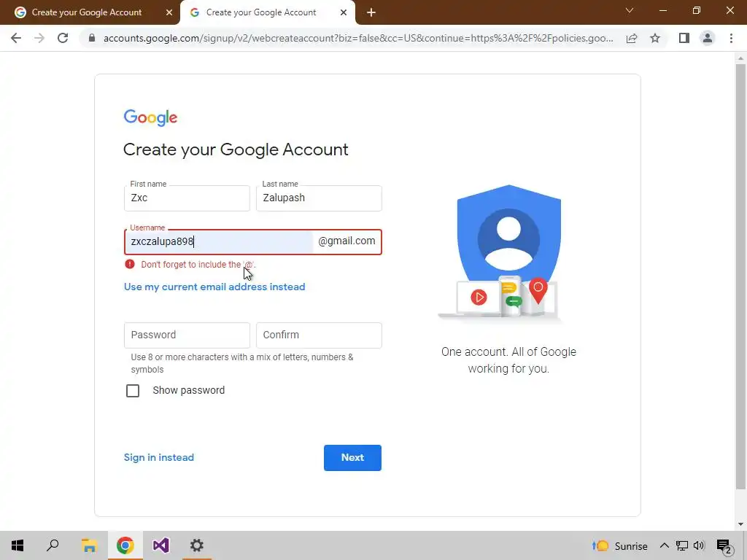Bookmark this page with the star icon

[655, 38]
